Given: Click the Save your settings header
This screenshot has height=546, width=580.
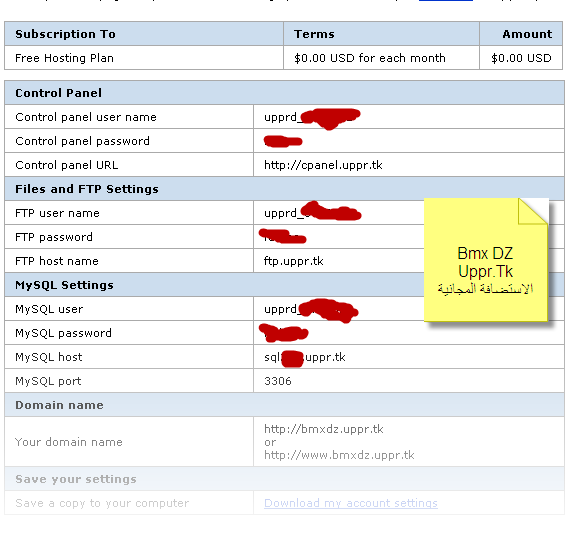Looking at the screenshot, I should (284, 479).
